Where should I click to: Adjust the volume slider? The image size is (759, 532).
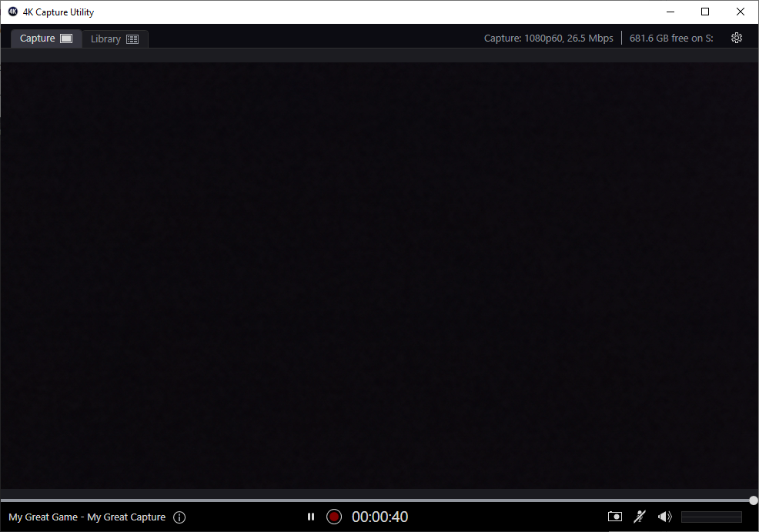(x=711, y=517)
